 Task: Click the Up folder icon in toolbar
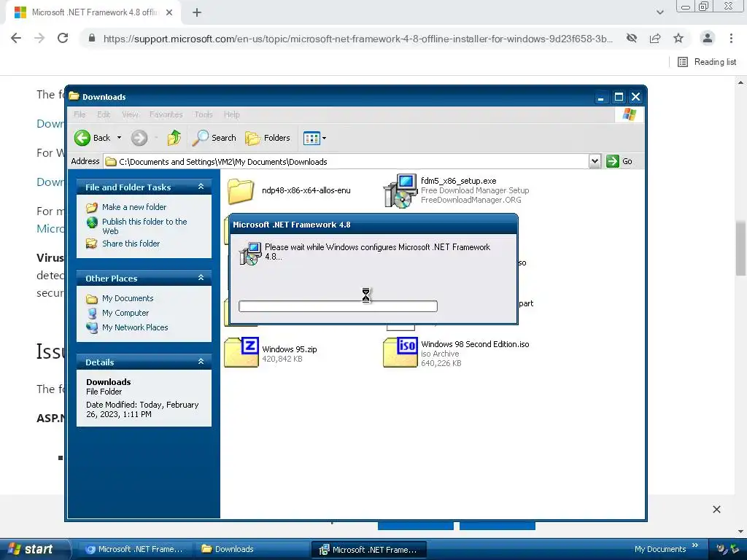(x=174, y=138)
